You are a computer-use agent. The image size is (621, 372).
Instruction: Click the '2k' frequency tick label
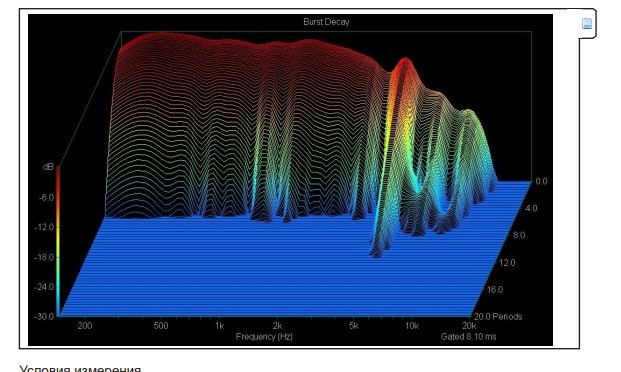click(277, 326)
